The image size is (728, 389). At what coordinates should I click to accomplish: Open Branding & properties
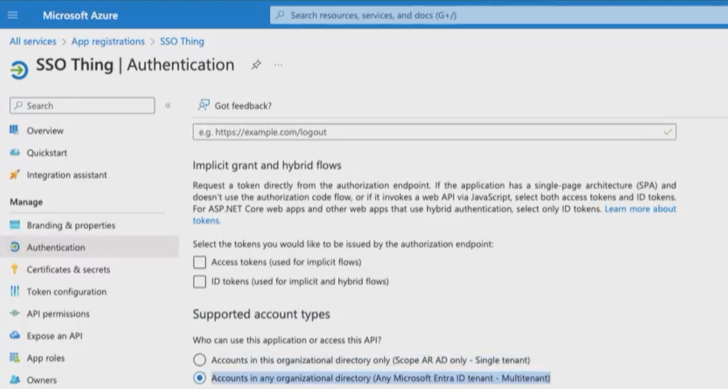tap(71, 225)
